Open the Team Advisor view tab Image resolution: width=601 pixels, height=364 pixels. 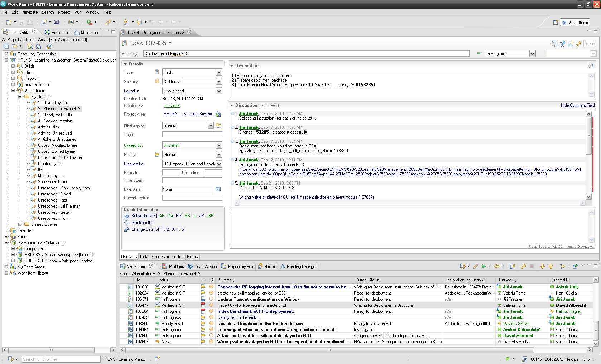pos(203,267)
